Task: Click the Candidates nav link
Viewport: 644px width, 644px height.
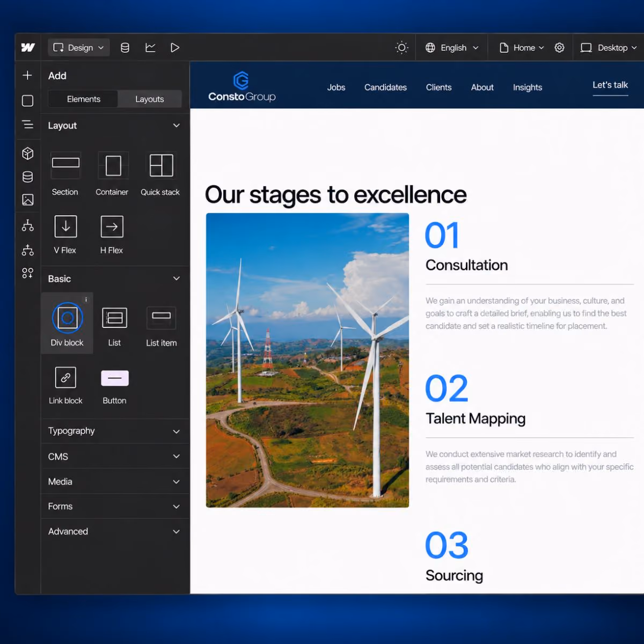Action: (x=385, y=87)
